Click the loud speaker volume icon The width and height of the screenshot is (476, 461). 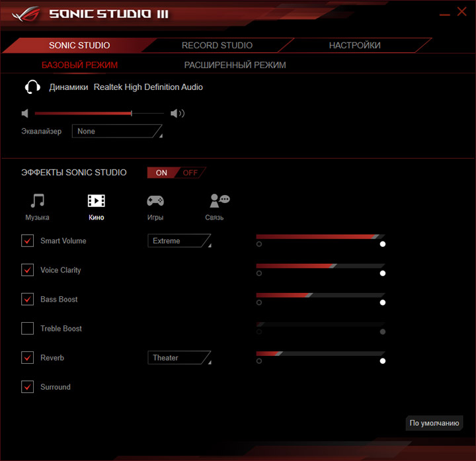[178, 113]
